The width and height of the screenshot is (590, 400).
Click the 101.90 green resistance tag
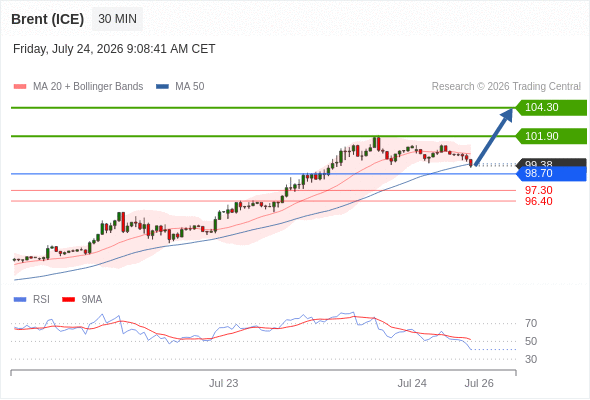pos(551,136)
